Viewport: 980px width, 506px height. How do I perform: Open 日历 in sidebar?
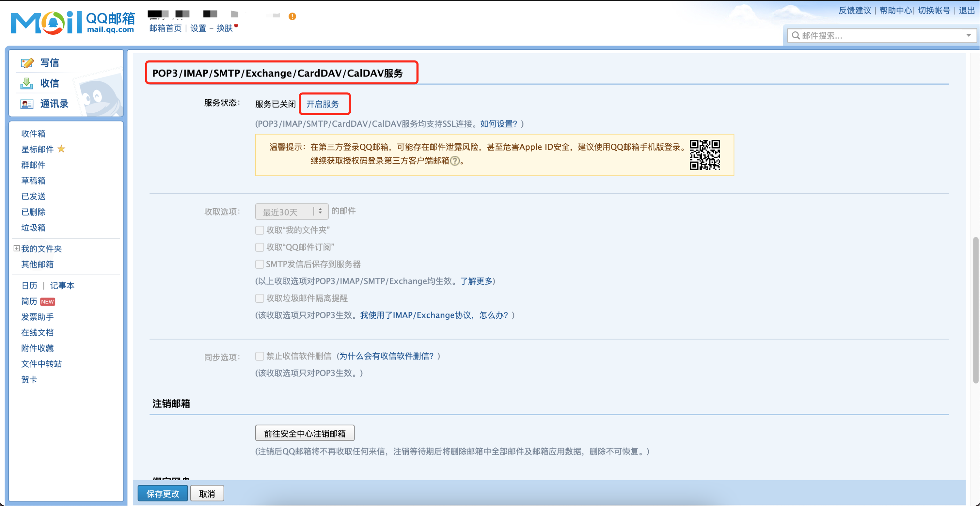(x=29, y=285)
